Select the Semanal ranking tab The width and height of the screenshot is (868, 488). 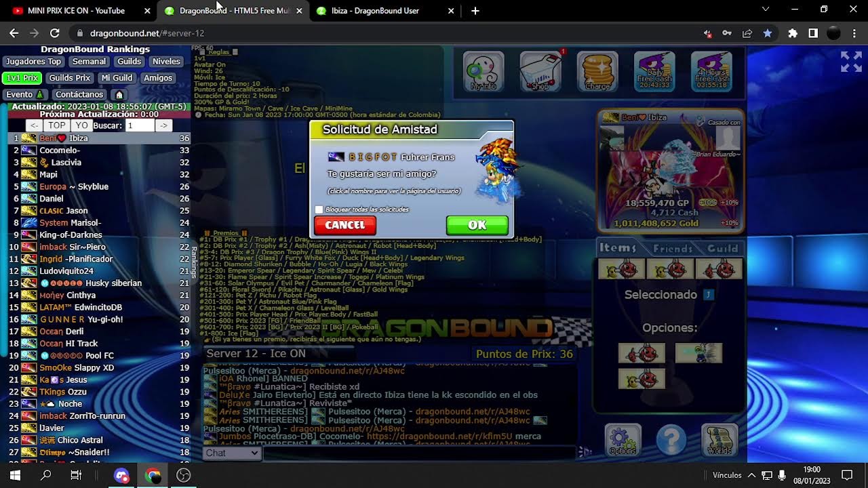pyautogui.click(x=89, y=61)
